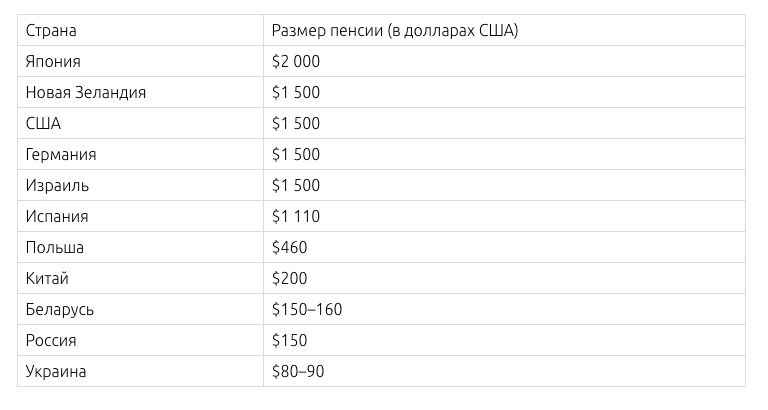Viewport: 768px width, 410px height.
Task: Click the pension amount for Новая Зеландия
Action: (x=296, y=93)
